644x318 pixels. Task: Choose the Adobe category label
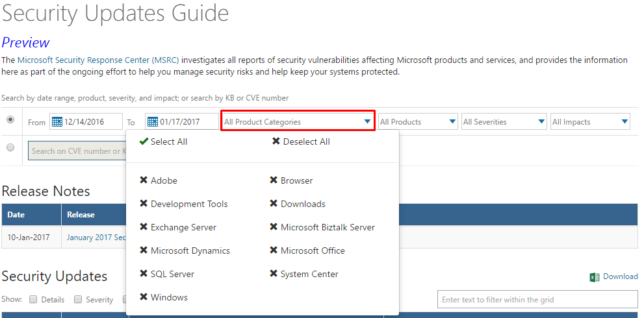click(x=164, y=180)
